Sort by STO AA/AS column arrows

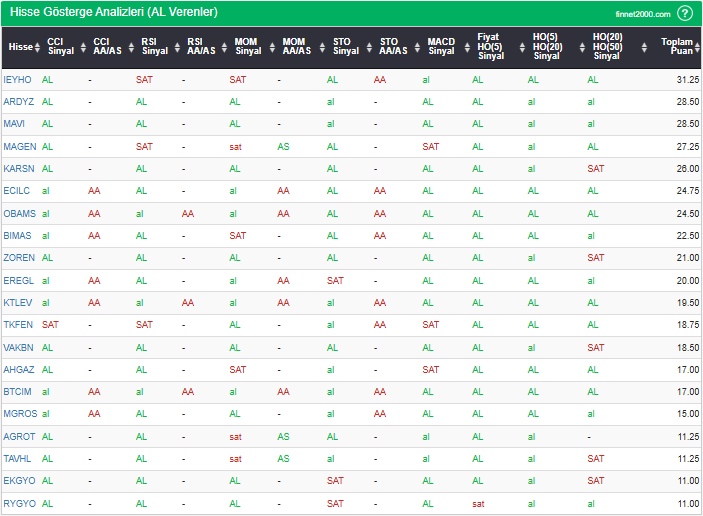pos(417,47)
